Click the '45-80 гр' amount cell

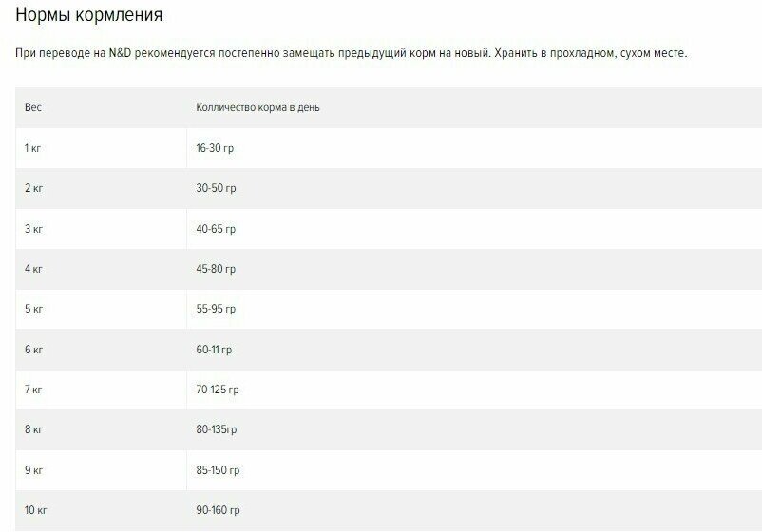click(474, 269)
